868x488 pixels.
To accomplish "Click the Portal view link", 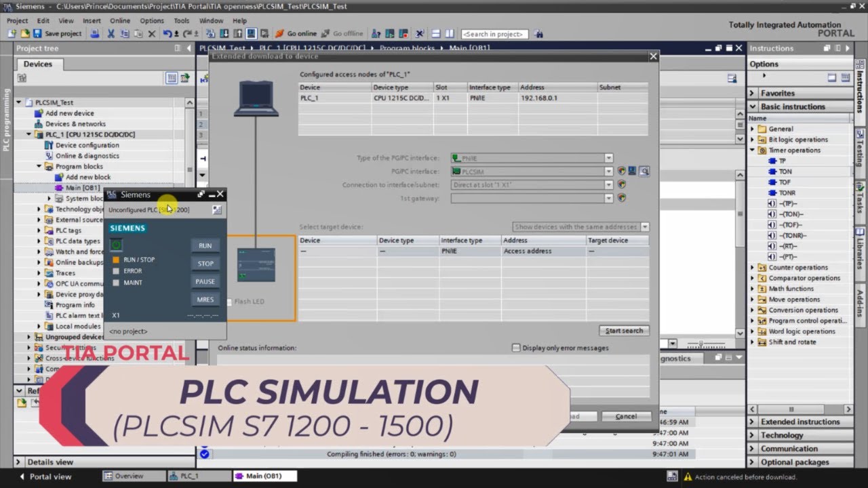I will coord(45,476).
